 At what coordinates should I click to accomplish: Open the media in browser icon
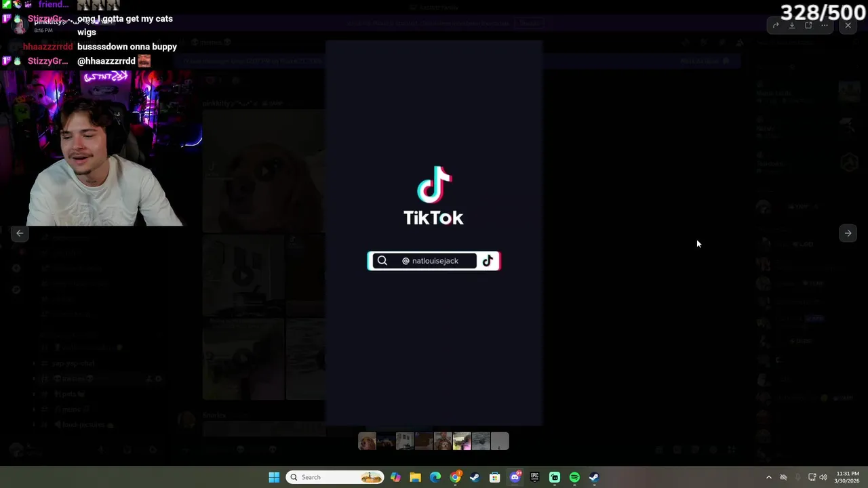pos(808,26)
